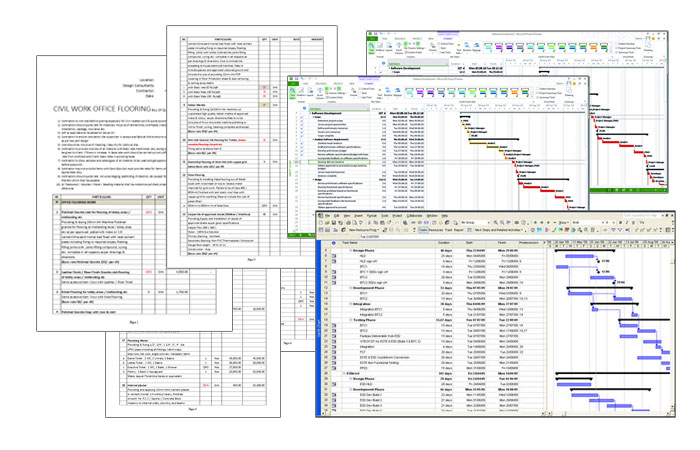Image resolution: width=700 pixels, height=450 pixels.
Task: Toggle Outline Number checkbox in the middle Project window
Action: pyautogui.click(x=538, y=89)
